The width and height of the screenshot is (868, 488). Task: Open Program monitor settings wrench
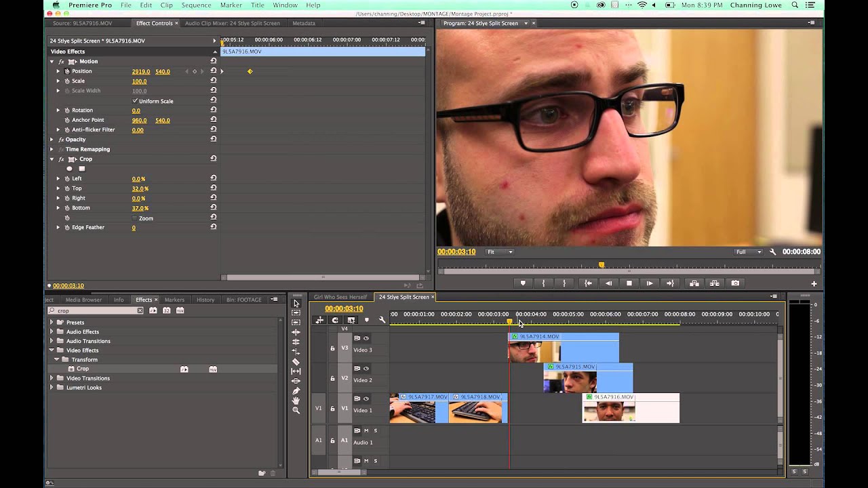(772, 252)
